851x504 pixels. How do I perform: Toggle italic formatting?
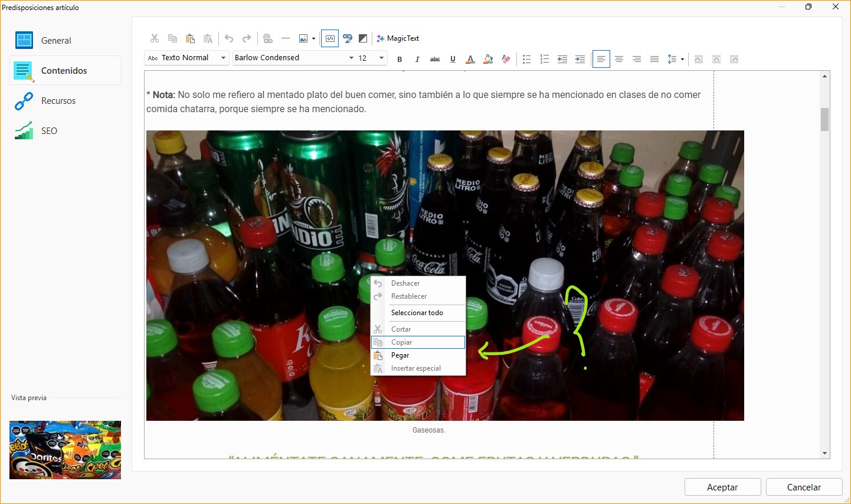pos(417,59)
